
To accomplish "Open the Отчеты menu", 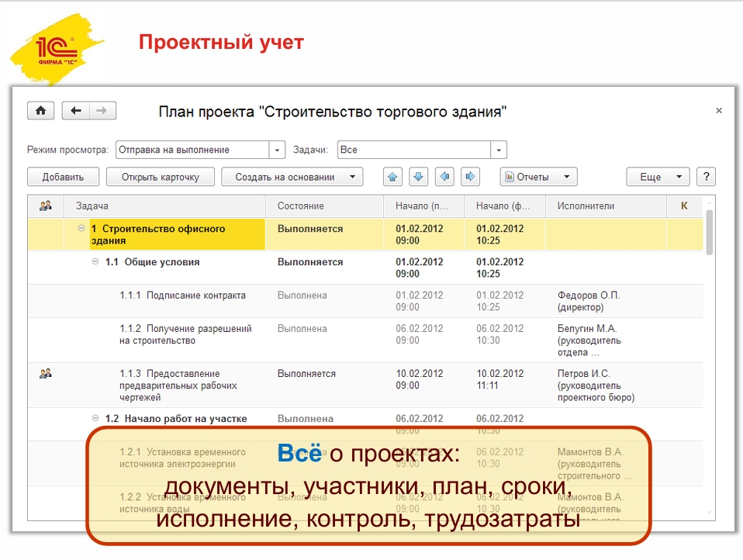I will [x=538, y=177].
